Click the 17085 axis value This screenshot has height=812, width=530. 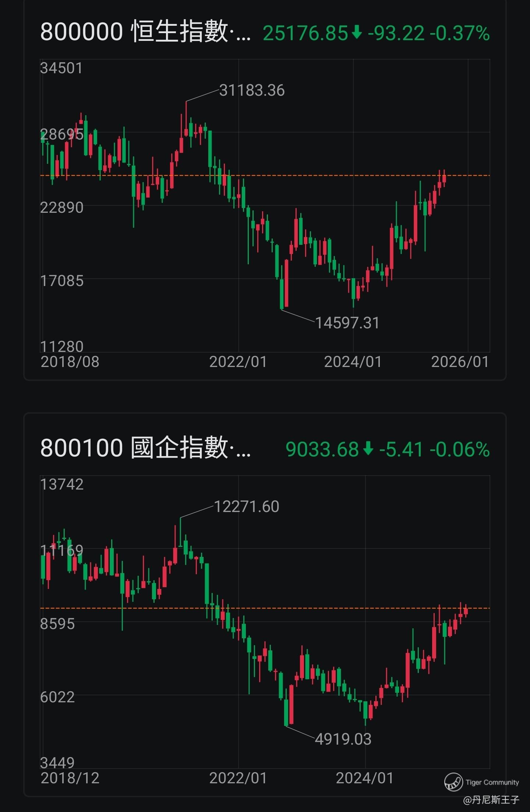tap(62, 281)
